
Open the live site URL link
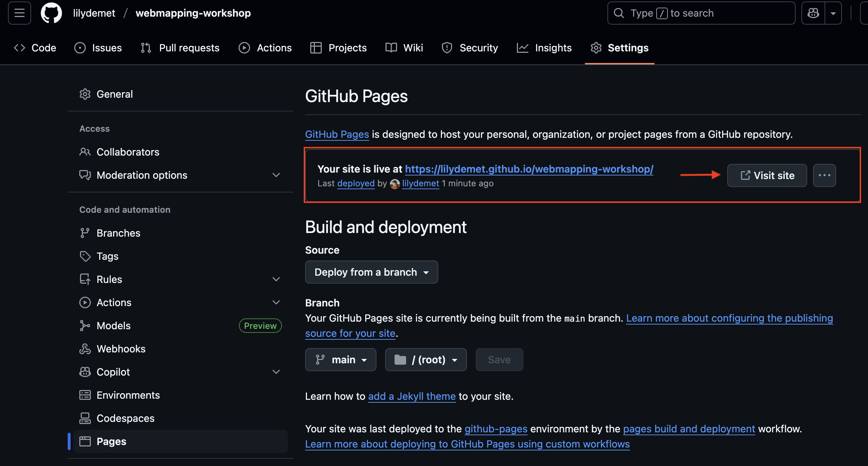[529, 169]
